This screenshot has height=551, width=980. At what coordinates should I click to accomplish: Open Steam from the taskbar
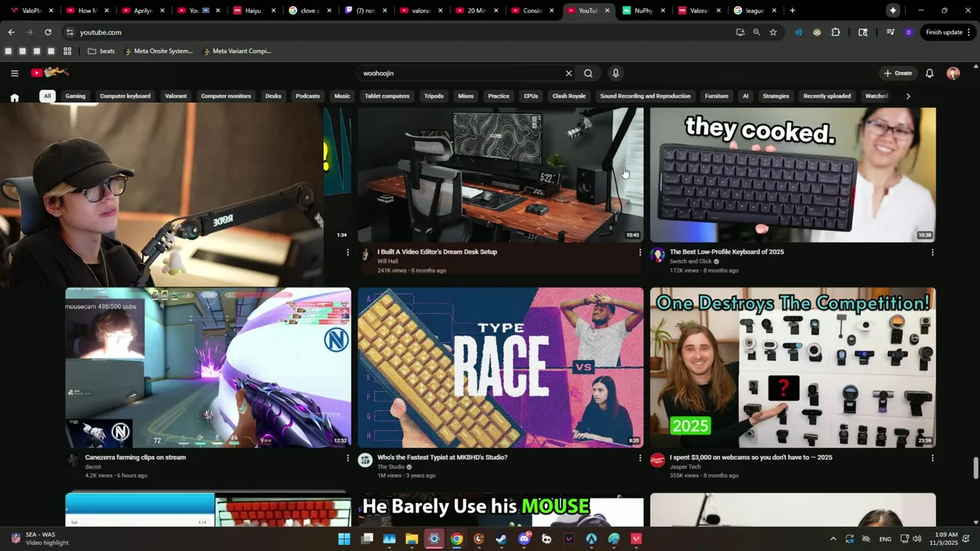pos(501,539)
